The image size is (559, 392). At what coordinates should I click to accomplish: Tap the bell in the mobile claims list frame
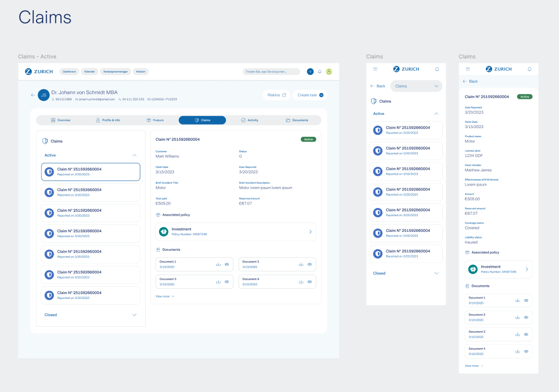437,69
